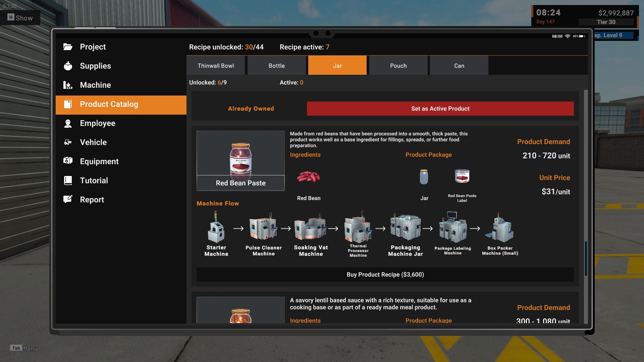Switch to the Pouch tab
The width and height of the screenshot is (644, 362).
[398, 66]
